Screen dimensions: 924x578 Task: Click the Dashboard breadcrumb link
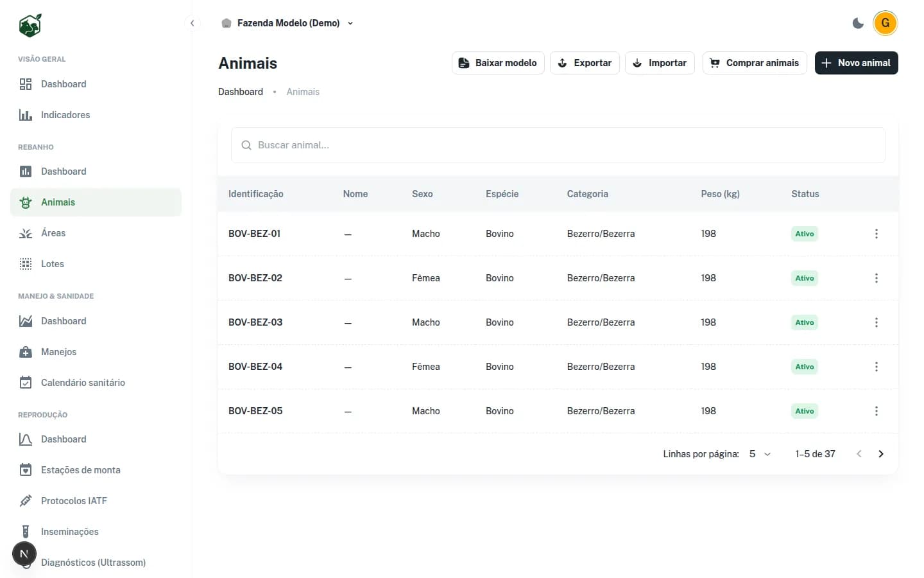click(x=241, y=92)
